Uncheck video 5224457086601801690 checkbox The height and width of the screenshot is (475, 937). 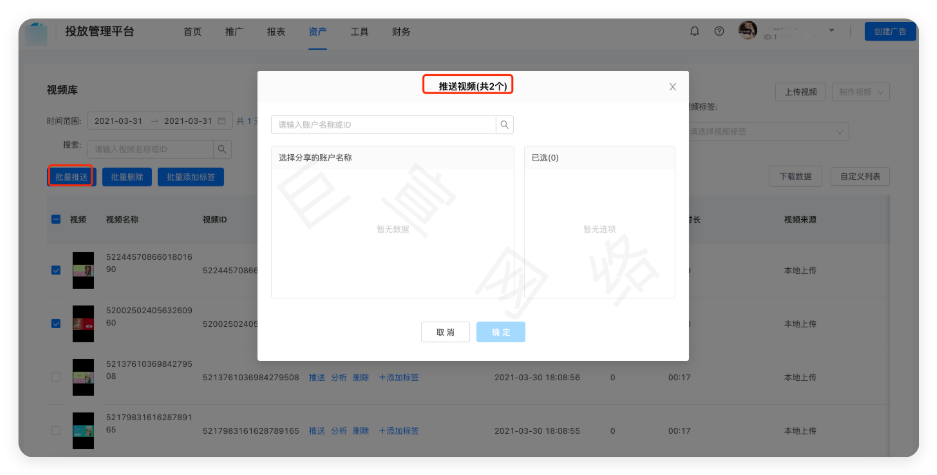point(56,270)
